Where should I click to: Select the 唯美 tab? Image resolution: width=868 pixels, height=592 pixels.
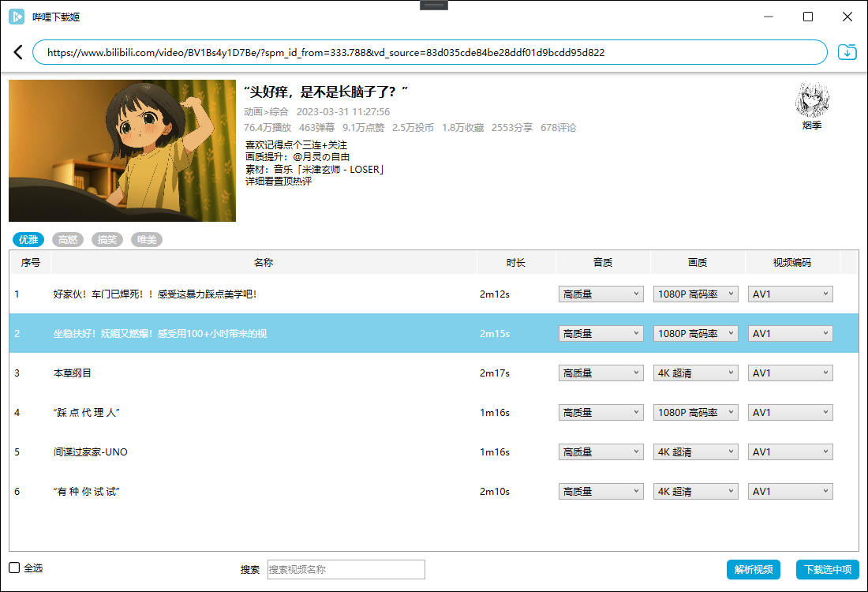(x=146, y=239)
